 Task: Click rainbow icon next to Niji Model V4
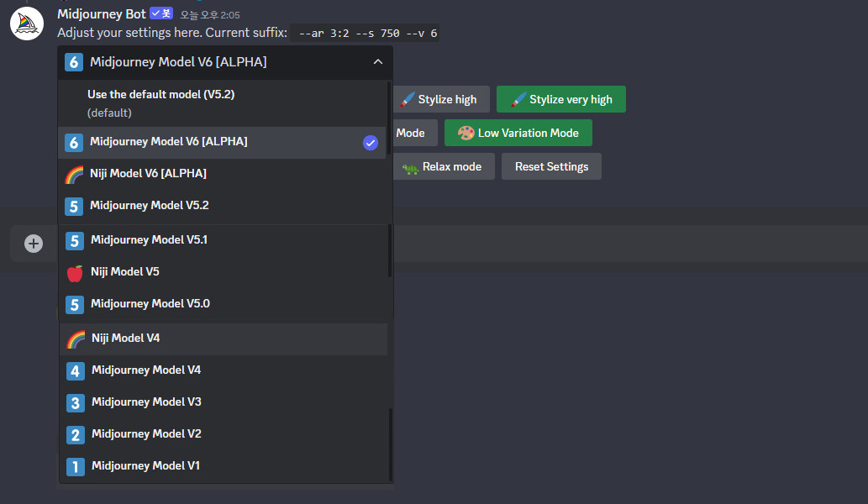coord(76,339)
